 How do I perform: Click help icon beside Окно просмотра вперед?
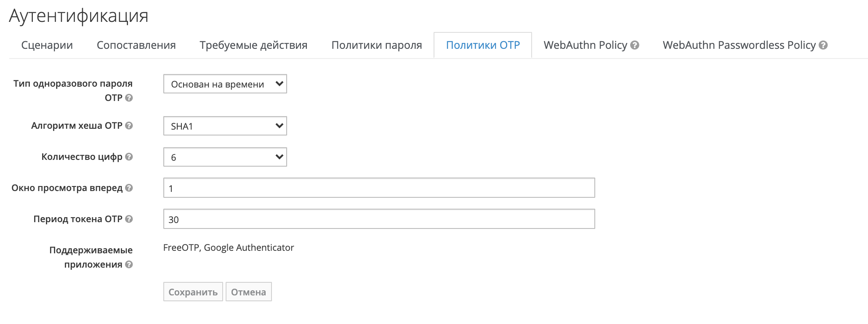[x=130, y=188]
